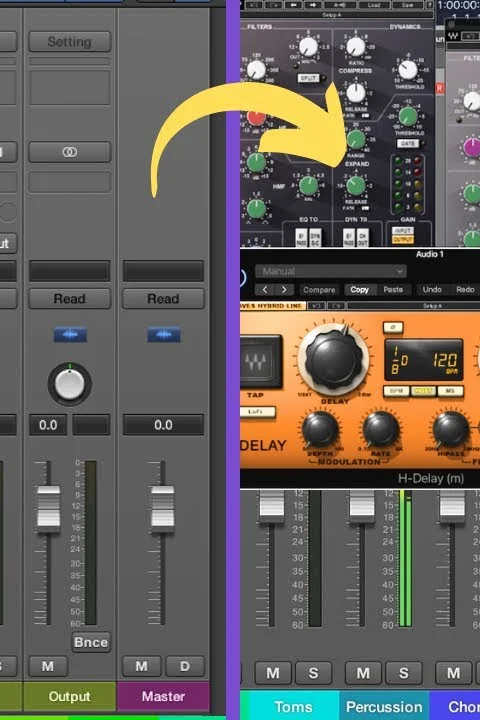Toggle the LoFi button in H-Delay
480x720 pixels.
(x=257, y=412)
